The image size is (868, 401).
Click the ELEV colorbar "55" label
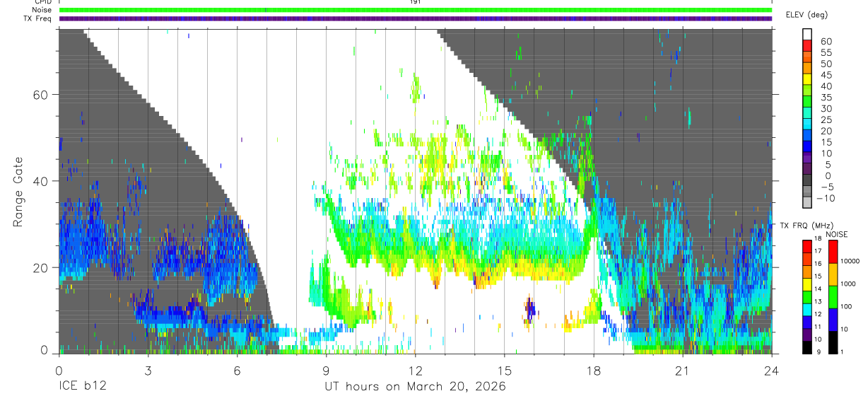[826, 52]
